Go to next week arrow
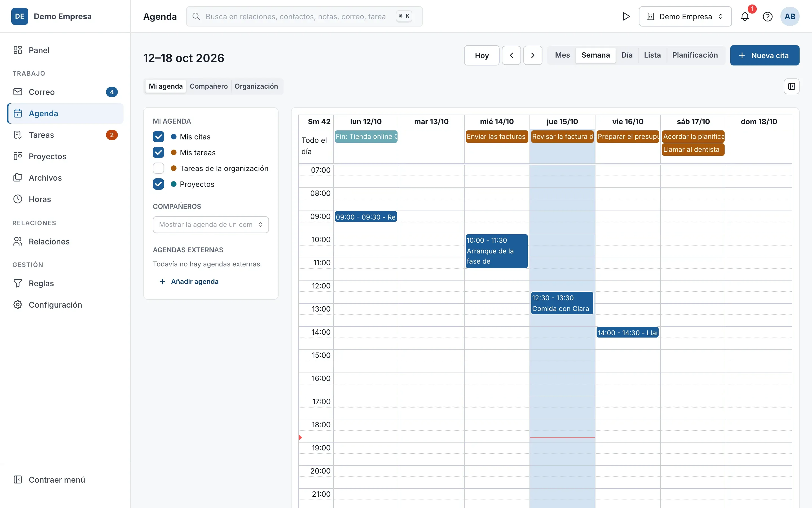 click(x=533, y=55)
